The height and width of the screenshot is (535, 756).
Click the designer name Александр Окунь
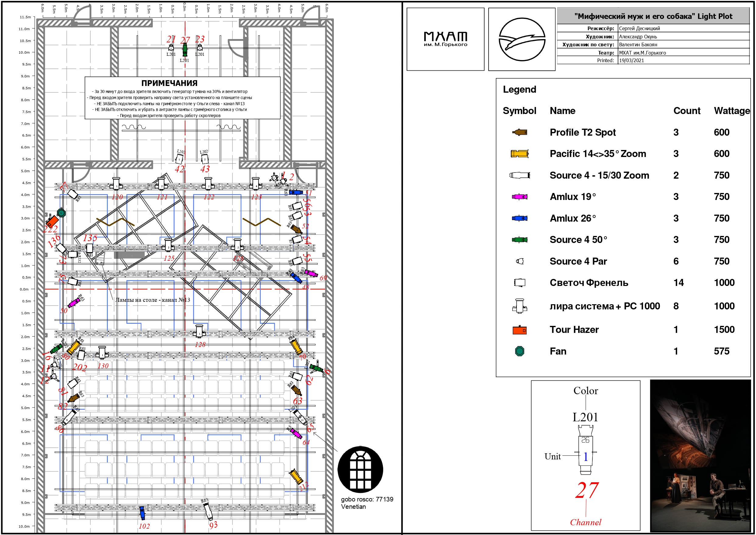pos(638,37)
